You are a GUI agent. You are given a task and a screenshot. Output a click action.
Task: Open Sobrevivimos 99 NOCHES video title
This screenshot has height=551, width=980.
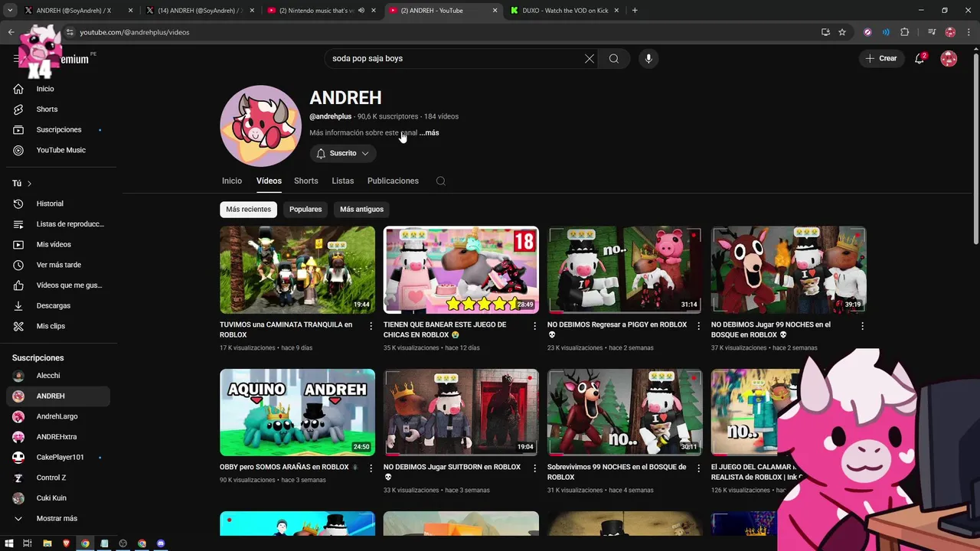616,472
